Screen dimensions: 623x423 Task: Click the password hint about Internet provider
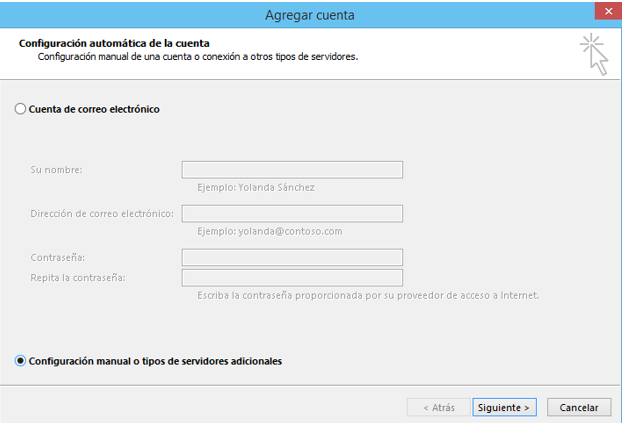coord(367,295)
